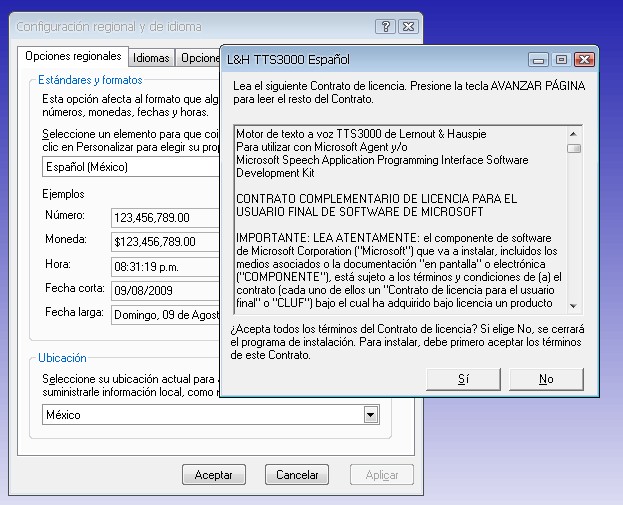623x505 pixels.
Task: Click the Moneda example field $123,456,789.00
Action: click(x=165, y=242)
